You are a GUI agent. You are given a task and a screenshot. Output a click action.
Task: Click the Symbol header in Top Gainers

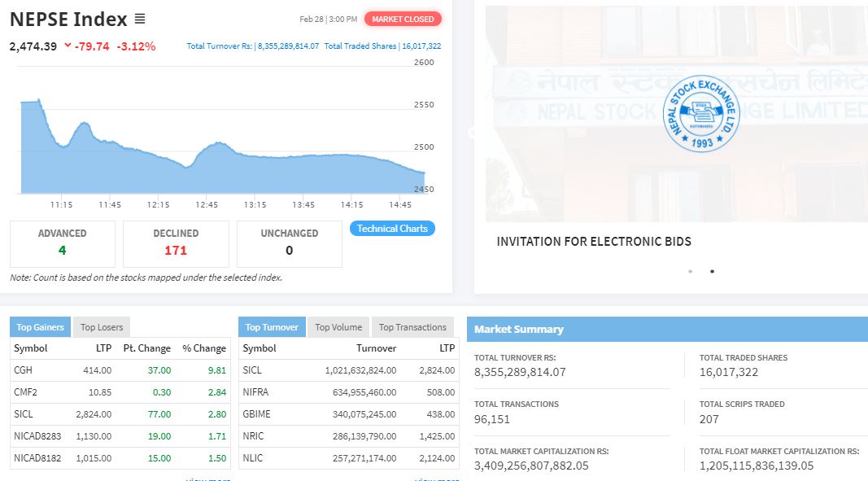tap(30, 348)
